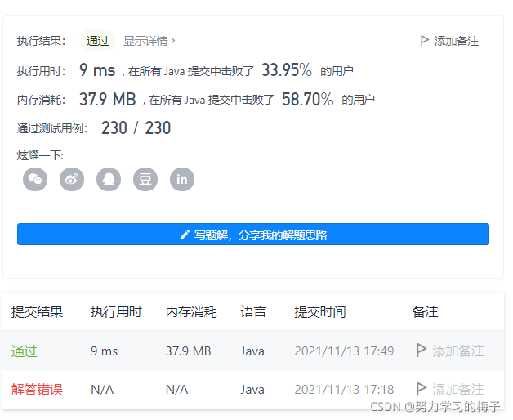Add note via top 添加备注 link
The image size is (513, 420).
[x=457, y=41]
